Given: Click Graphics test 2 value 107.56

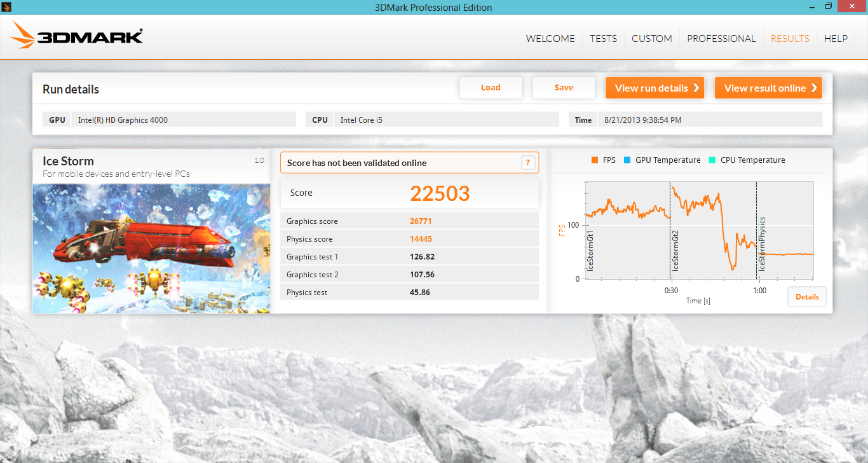Looking at the screenshot, I should [x=423, y=275].
